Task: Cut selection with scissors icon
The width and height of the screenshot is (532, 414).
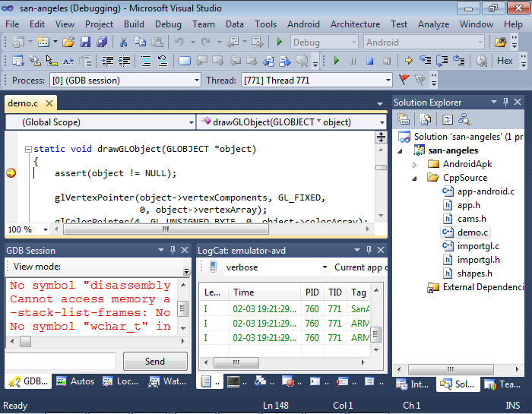Action: pyautogui.click(x=123, y=42)
